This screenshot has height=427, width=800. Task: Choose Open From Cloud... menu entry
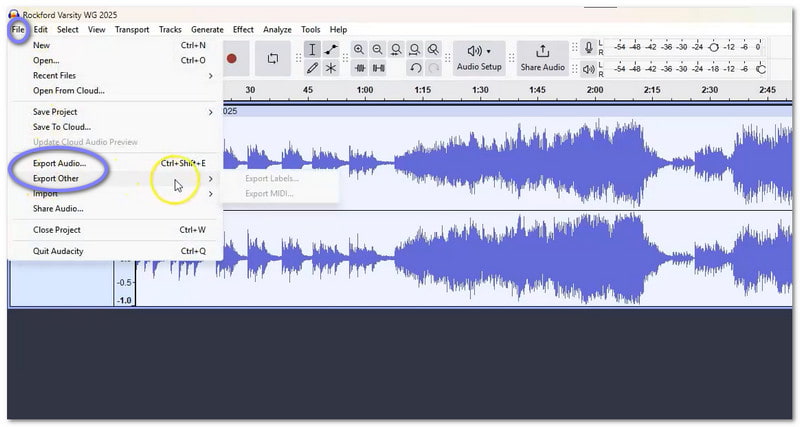coord(117,91)
